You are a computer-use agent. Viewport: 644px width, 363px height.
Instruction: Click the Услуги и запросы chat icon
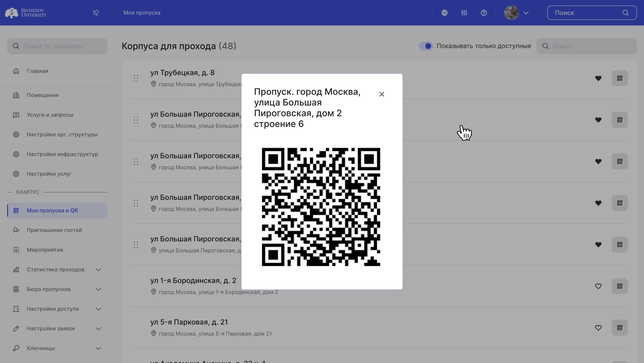point(16,115)
